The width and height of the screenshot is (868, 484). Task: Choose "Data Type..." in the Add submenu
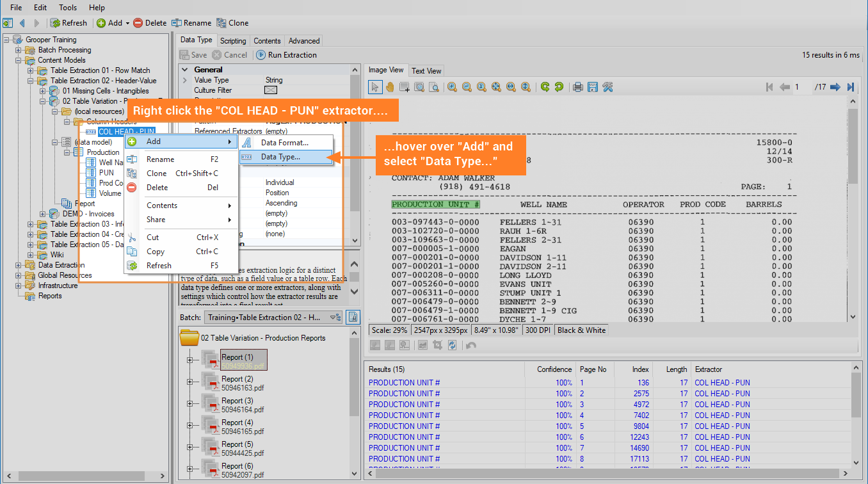click(x=280, y=157)
